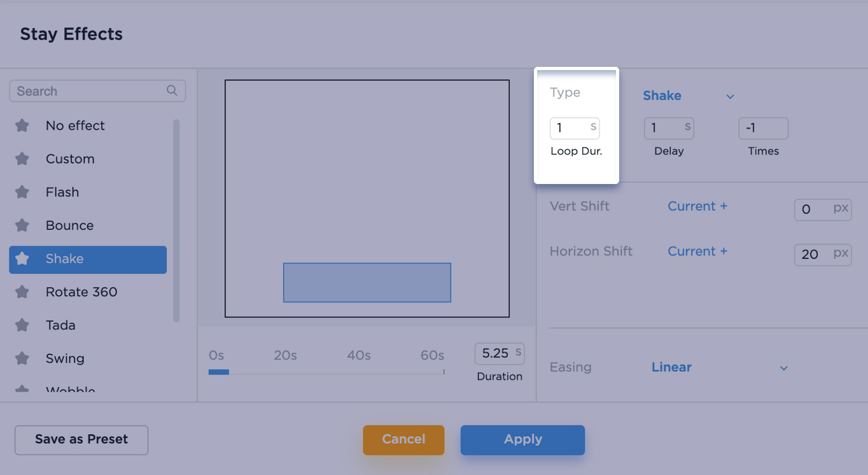Click the Loop Dur. input field
The height and width of the screenshot is (475, 868).
(569, 128)
